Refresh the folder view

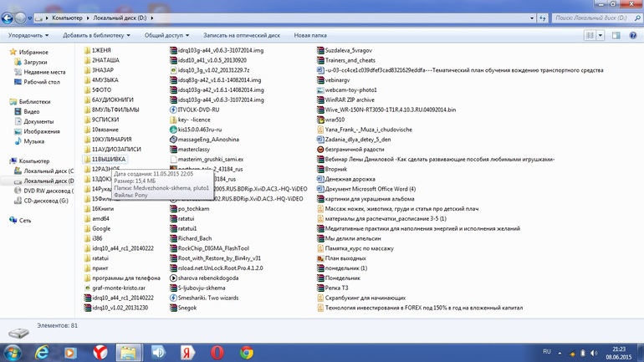(x=543, y=18)
